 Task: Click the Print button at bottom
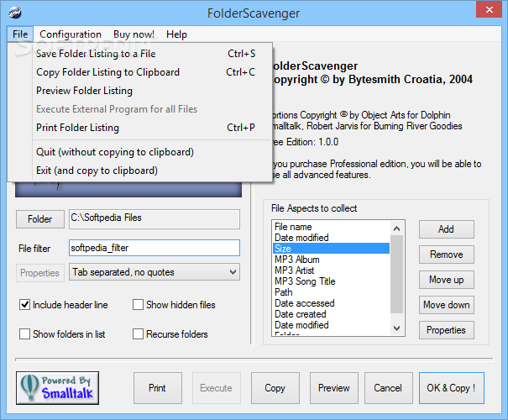pos(158,388)
